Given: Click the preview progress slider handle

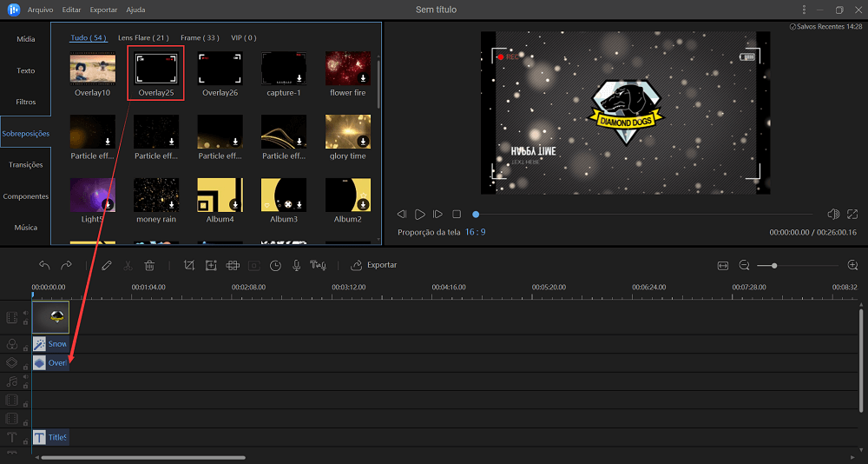Looking at the screenshot, I should (476, 214).
